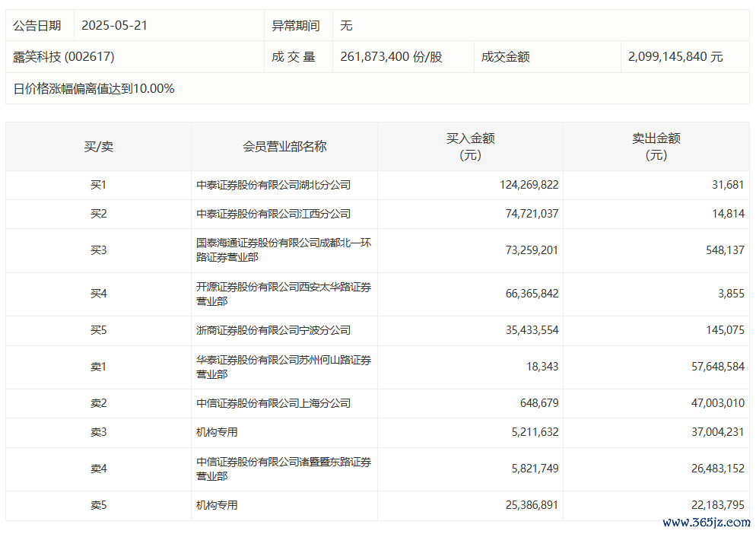Image resolution: width=756 pixels, height=534 pixels.
Task: Click 中泰证券股份有限公司江西分公司
Action: point(273,214)
